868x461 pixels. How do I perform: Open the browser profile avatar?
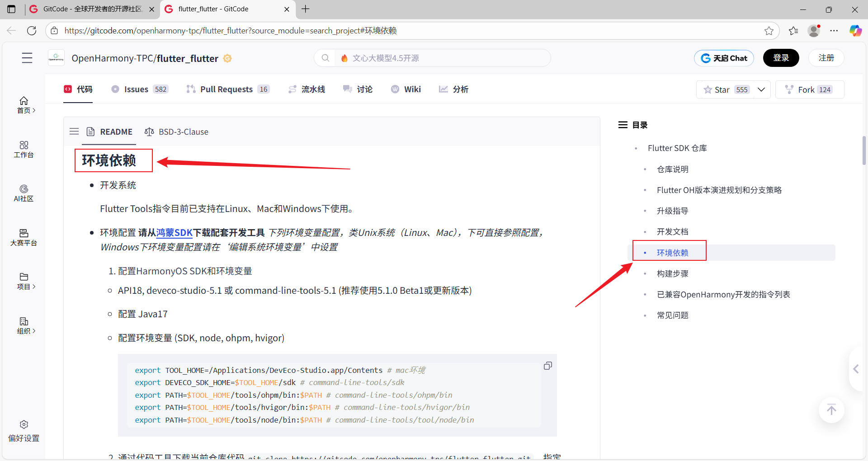click(814, 30)
